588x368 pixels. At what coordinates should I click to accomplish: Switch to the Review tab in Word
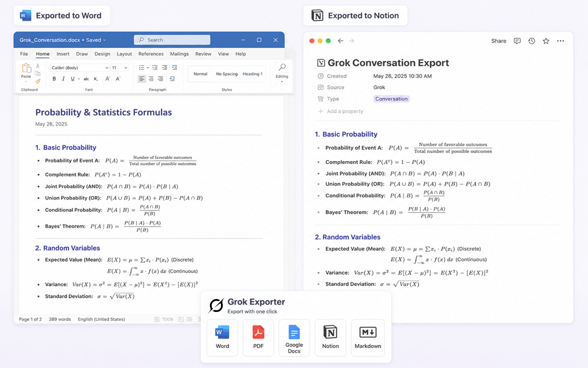pos(203,54)
